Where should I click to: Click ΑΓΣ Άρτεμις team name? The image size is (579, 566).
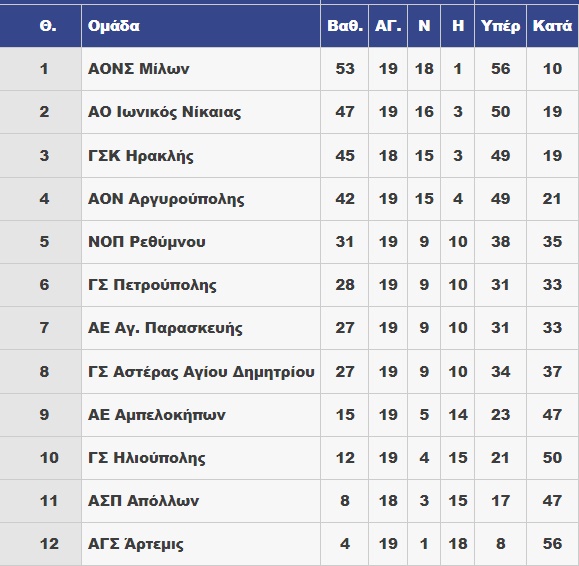136,544
